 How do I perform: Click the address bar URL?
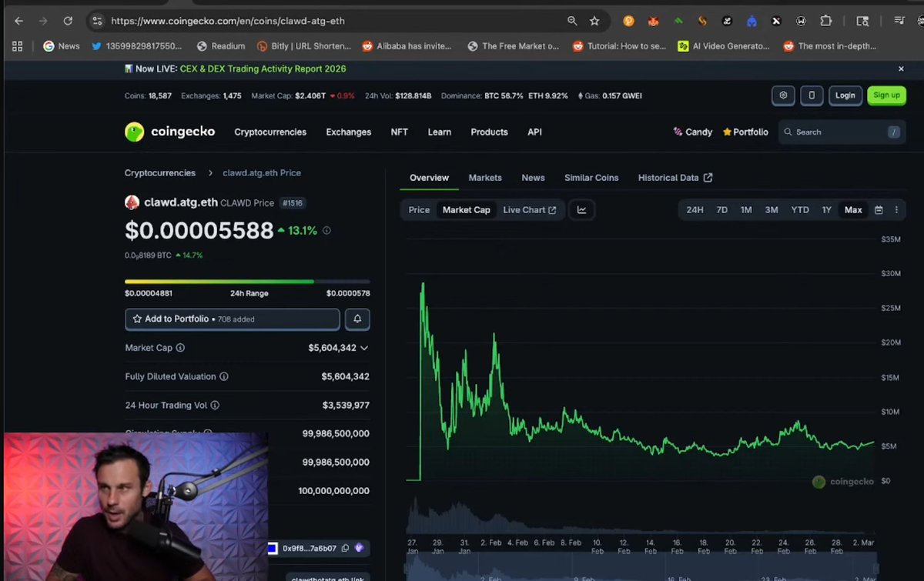(228, 21)
